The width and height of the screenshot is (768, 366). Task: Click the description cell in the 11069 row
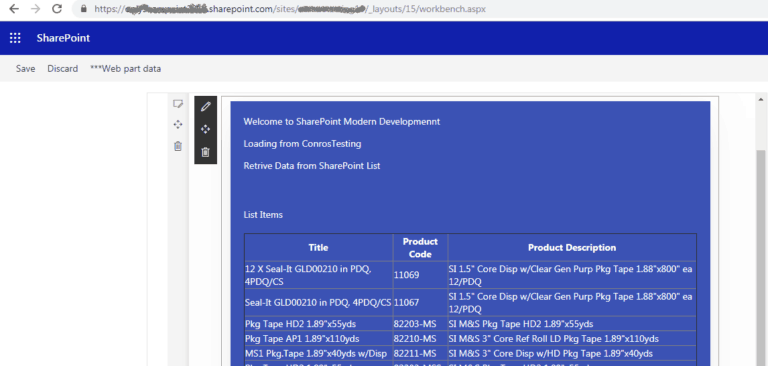click(572, 275)
